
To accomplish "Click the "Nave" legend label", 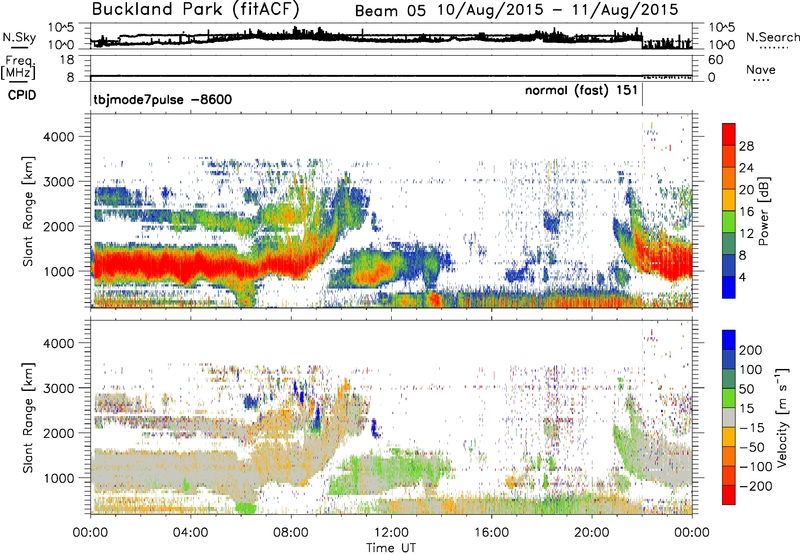I will coord(761,70).
